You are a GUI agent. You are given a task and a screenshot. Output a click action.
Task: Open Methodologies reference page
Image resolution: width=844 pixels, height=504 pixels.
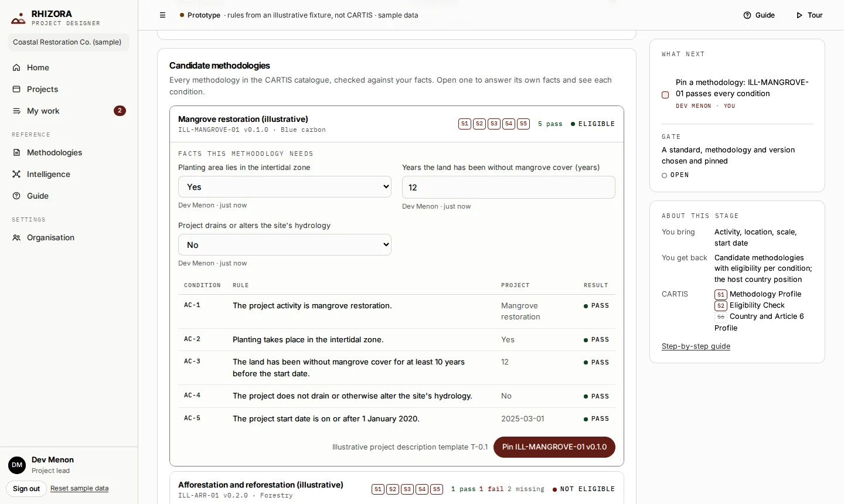tap(69, 152)
